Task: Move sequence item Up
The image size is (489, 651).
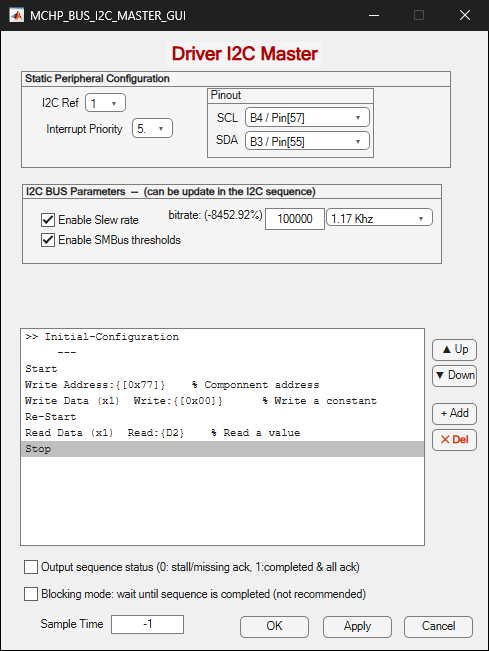Action: click(x=454, y=350)
